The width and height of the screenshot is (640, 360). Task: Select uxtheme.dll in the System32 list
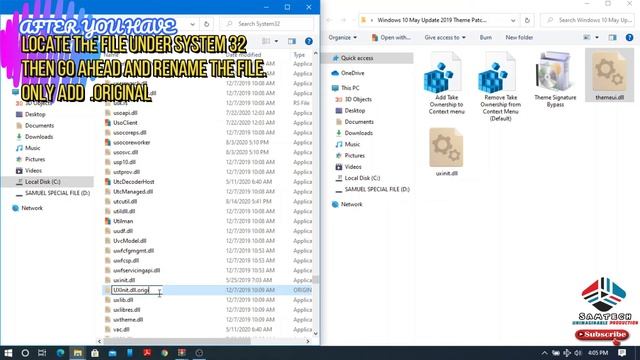pyautogui.click(x=128, y=320)
